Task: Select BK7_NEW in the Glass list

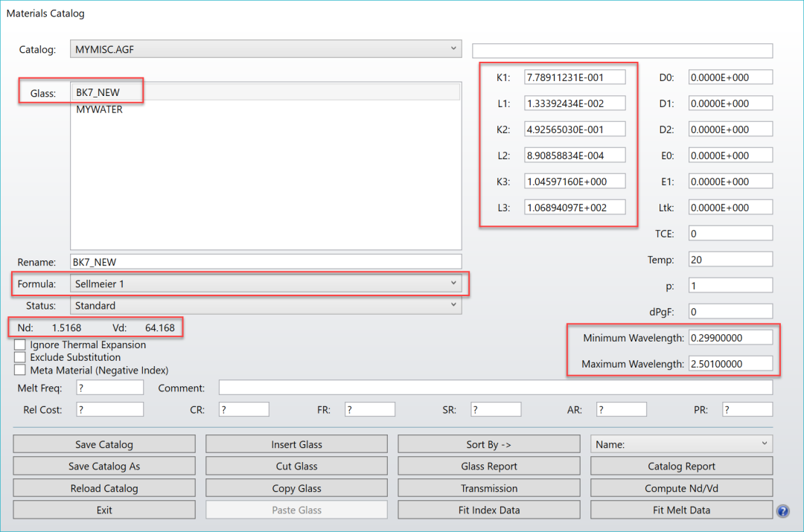Action: [266, 92]
